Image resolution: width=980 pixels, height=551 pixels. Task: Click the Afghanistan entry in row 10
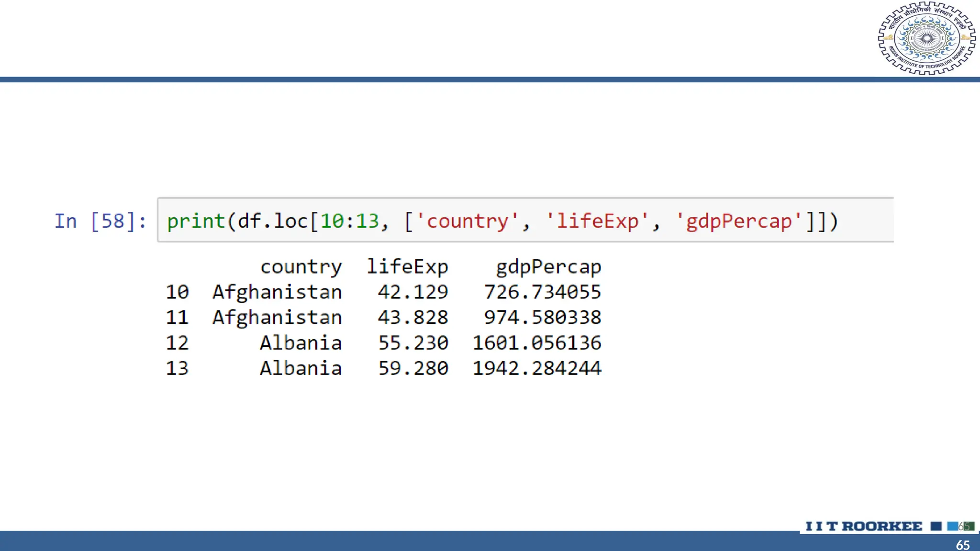pos(277,292)
